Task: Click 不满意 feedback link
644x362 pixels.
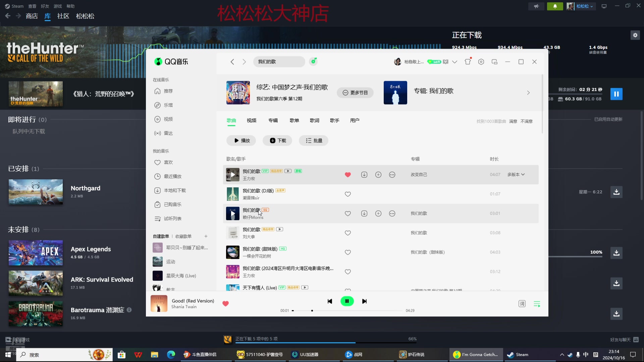Action: [x=527, y=121]
